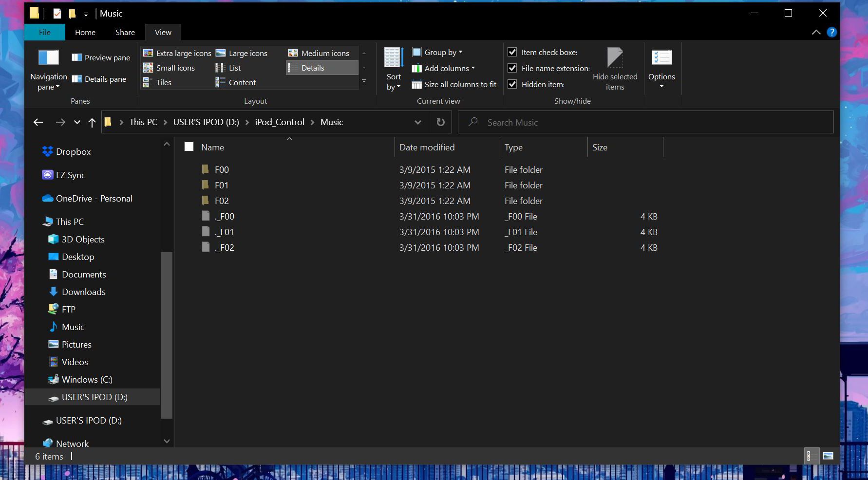Turn off Item check boxes

tap(512, 52)
